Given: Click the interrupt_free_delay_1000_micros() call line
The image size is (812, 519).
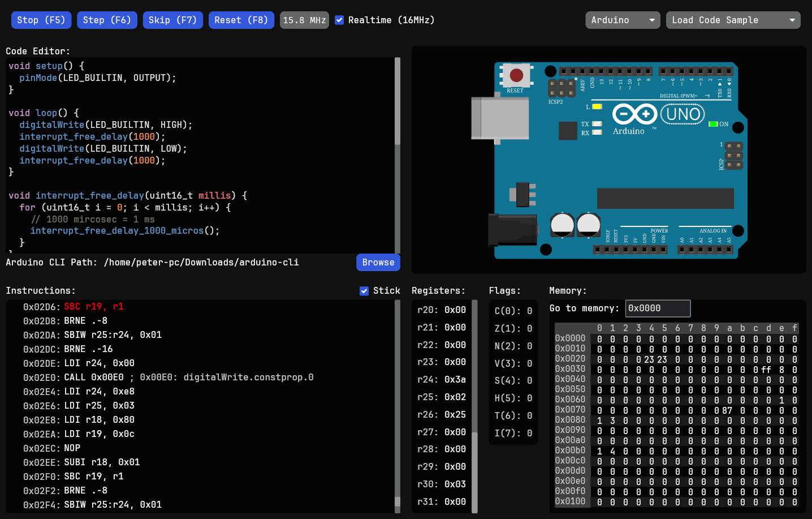Looking at the screenshot, I should pyautogui.click(x=125, y=231).
